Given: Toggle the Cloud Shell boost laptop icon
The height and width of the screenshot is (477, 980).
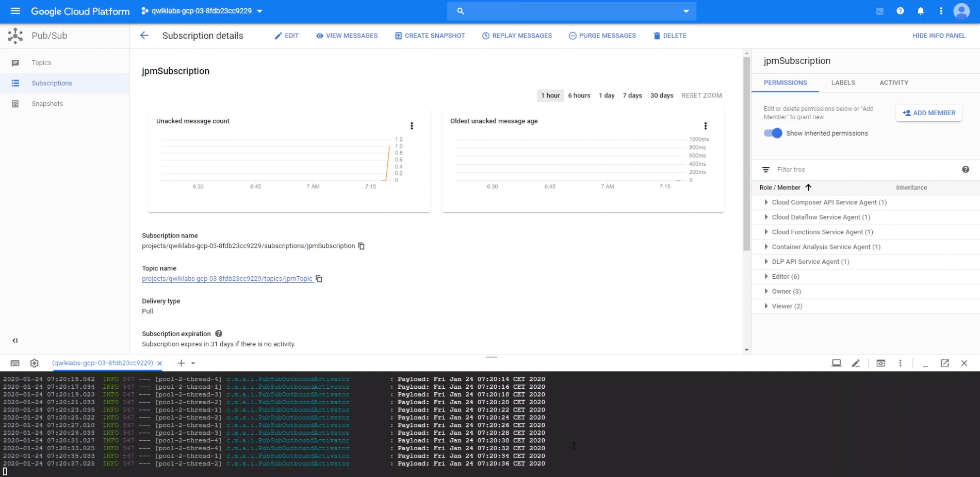Looking at the screenshot, I should (x=837, y=363).
